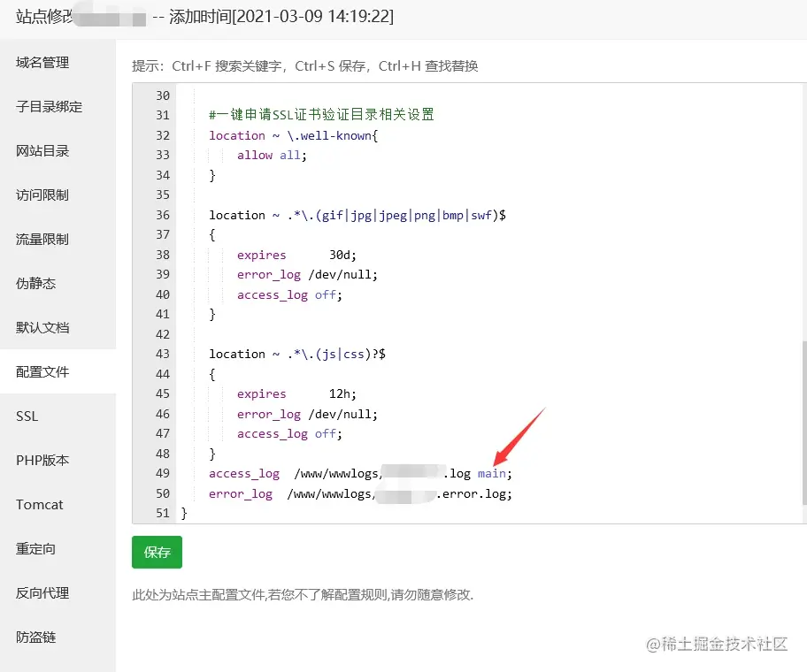
Task: Open the 域名管理 menu item
Action: coord(42,63)
